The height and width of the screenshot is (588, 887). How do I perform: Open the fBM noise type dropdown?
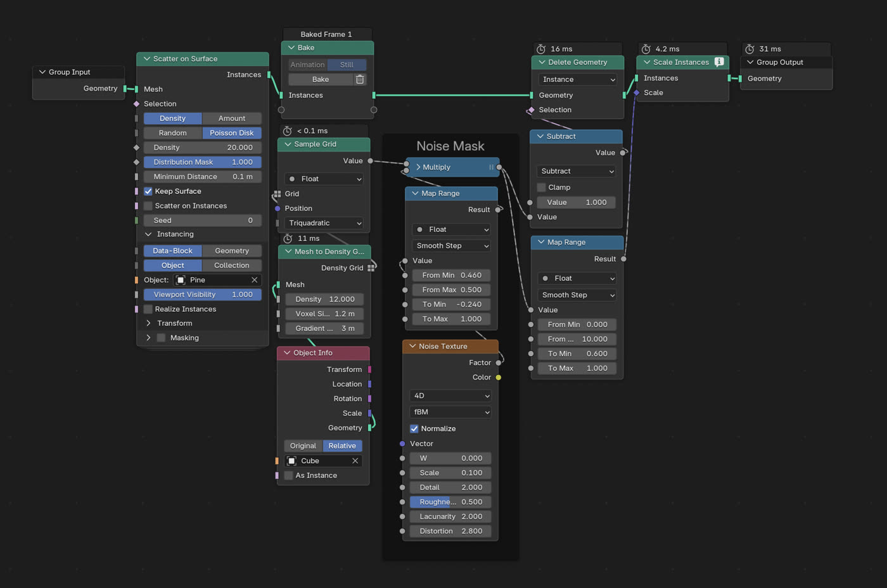click(x=450, y=412)
